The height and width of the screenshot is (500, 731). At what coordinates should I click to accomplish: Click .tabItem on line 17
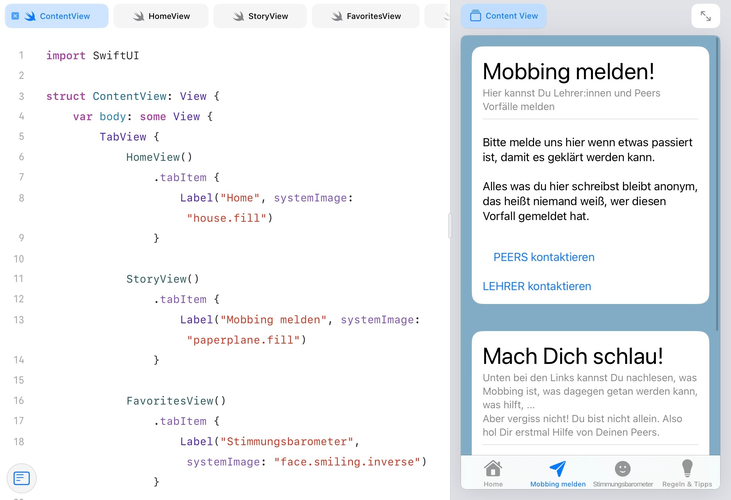click(179, 421)
